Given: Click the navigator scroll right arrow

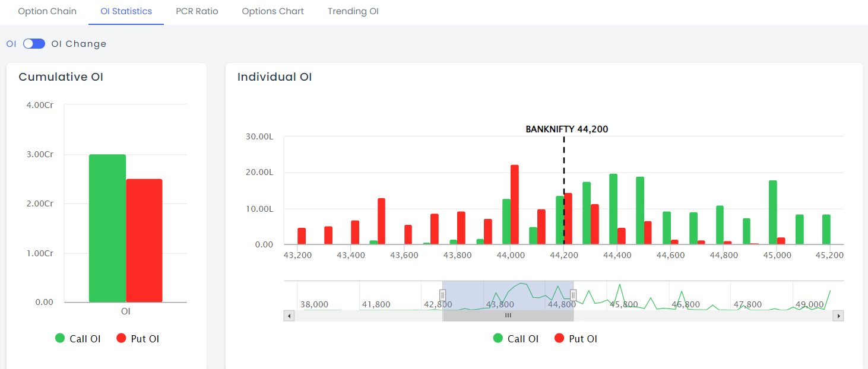Looking at the screenshot, I should 838,316.
